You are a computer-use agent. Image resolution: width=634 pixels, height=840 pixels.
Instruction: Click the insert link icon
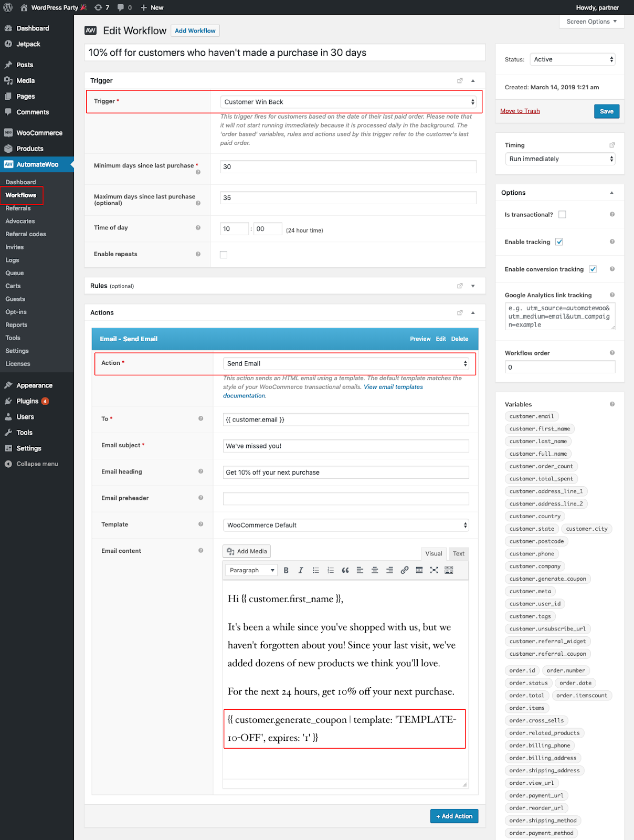coord(405,570)
